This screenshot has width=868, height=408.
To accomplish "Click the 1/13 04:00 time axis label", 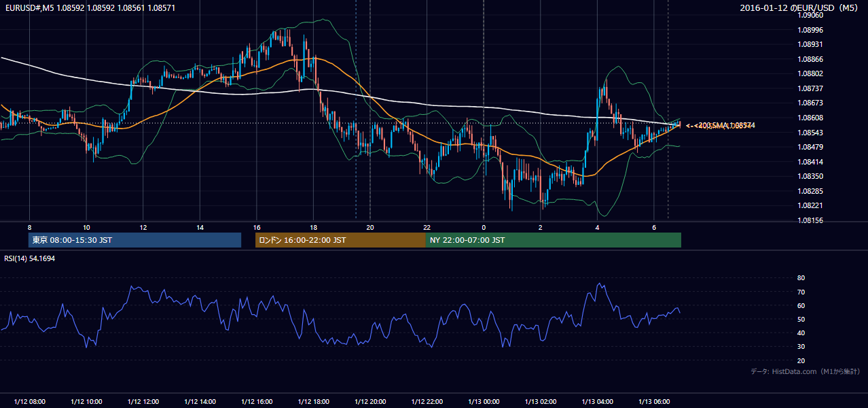I will (x=597, y=402).
